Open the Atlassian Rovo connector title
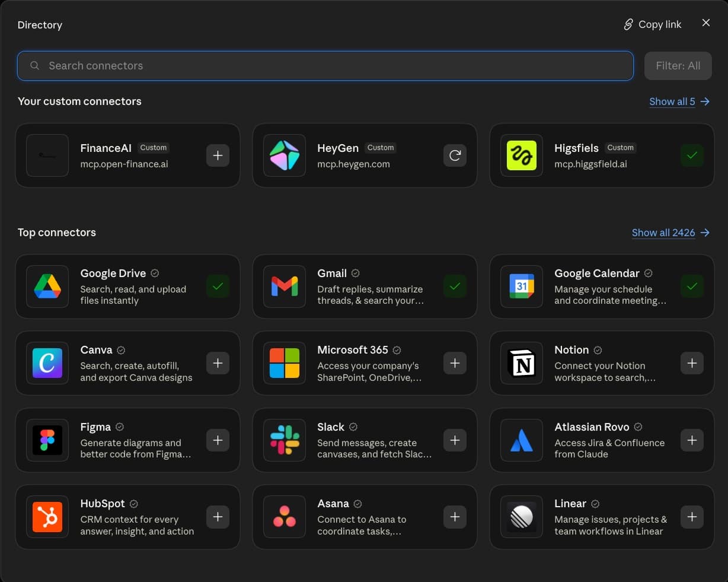Screen dimensions: 728x582 pos(592,427)
